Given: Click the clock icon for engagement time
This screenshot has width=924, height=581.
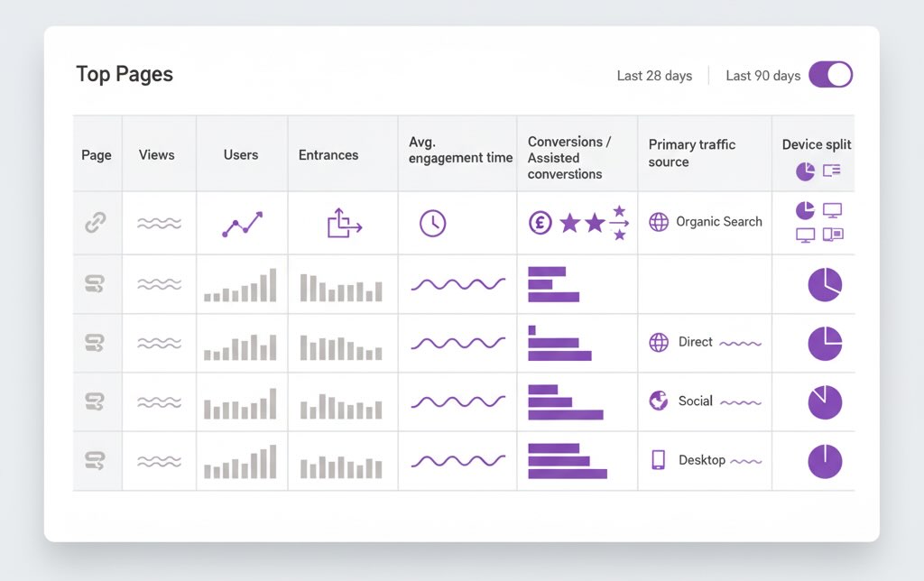Looking at the screenshot, I should point(431,222).
